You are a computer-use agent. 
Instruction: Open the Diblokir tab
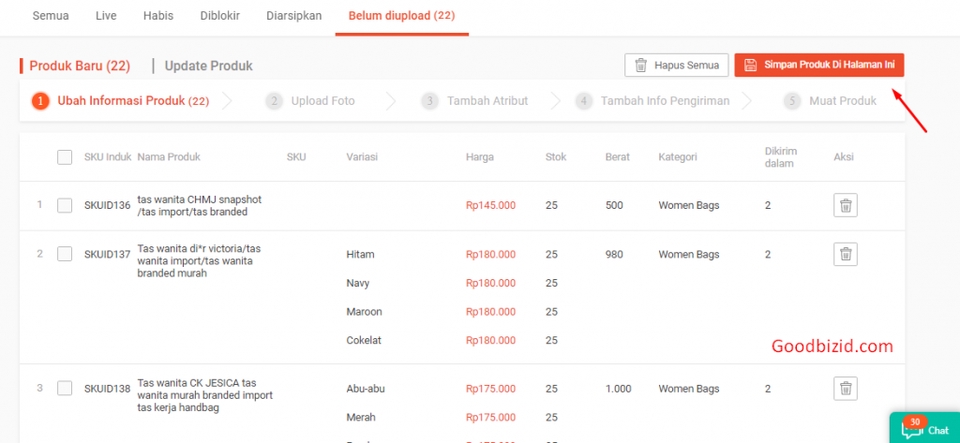[220, 16]
